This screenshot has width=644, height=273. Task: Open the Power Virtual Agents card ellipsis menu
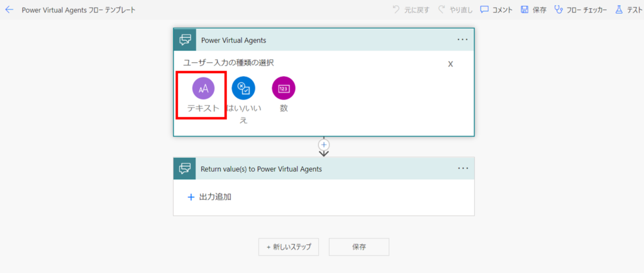point(463,40)
